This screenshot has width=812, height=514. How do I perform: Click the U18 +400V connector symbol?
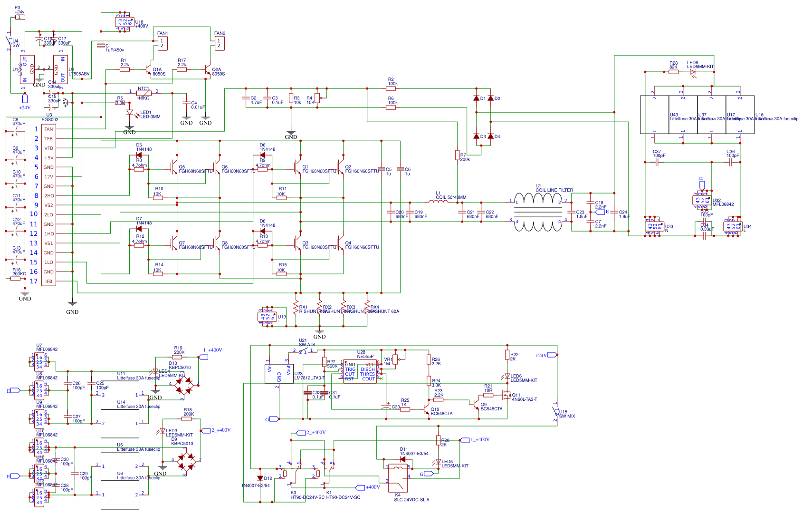[124, 22]
